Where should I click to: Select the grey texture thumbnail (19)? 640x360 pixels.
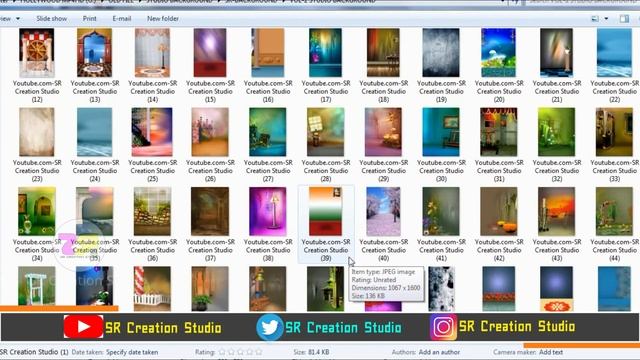coord(441,53)
